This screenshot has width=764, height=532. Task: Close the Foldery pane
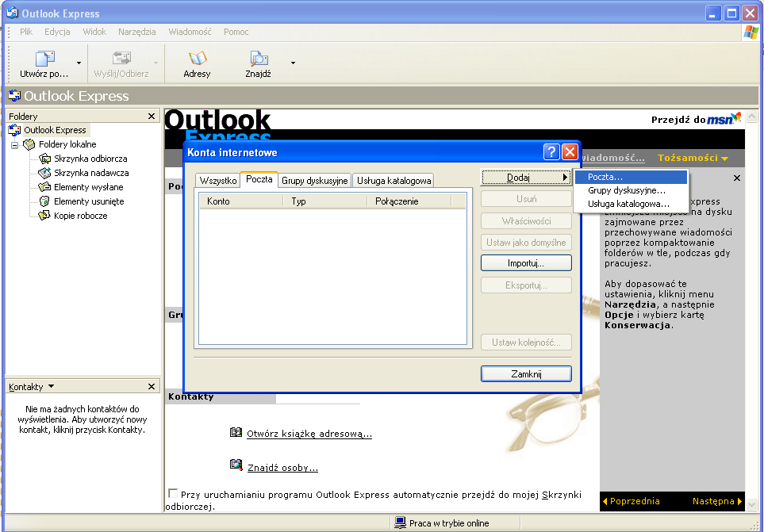(152, 117)
